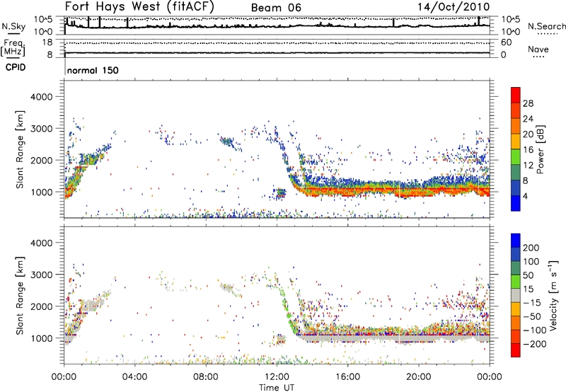Click the red top segment of Power colorbar
The width and height of the screenshot is (566, 392).
pyautogui.click(x=516, y=96)
